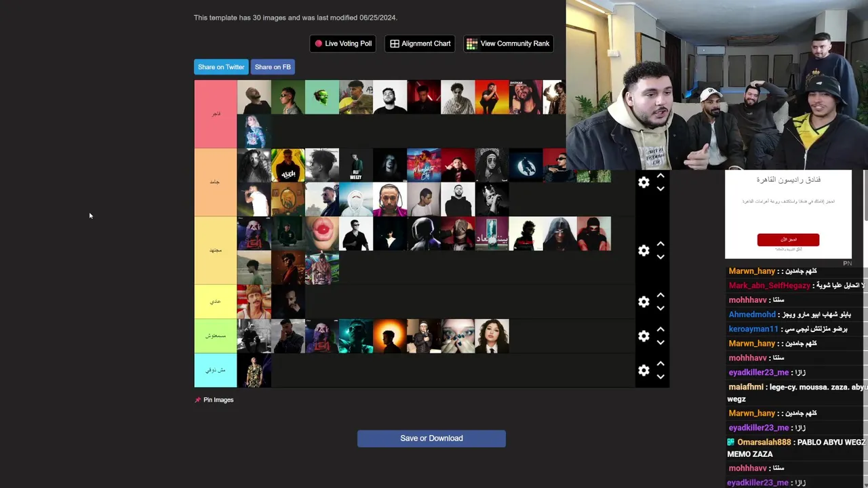
Task: Pick the white hooded masked figure thumbnail
Action: pyautogui.click(x=356, y=199)
